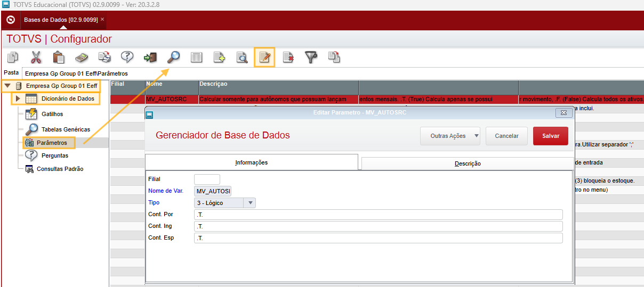This screenshot has width=644, height=287.
Task: Click the Tabelas Genéricas magnifier icon
Action: pyautogui.click(x=31, y=129)
